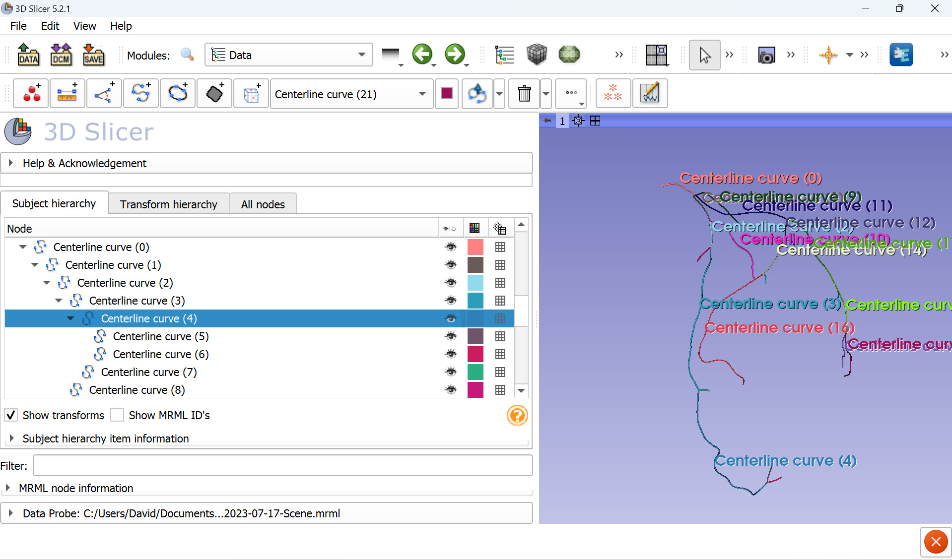Viewport: 952px width, 560px height.
Task: Open the Help menu
Action: pos(121,26)
